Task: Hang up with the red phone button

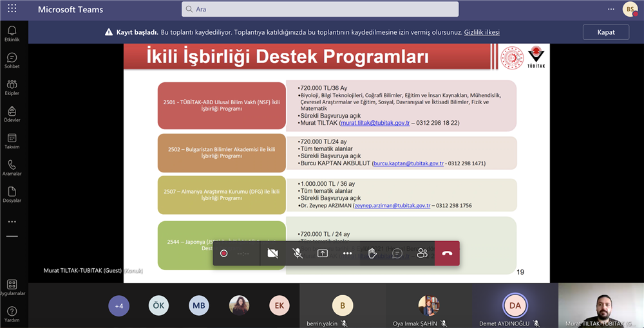Action: click(x=448, y=253)
